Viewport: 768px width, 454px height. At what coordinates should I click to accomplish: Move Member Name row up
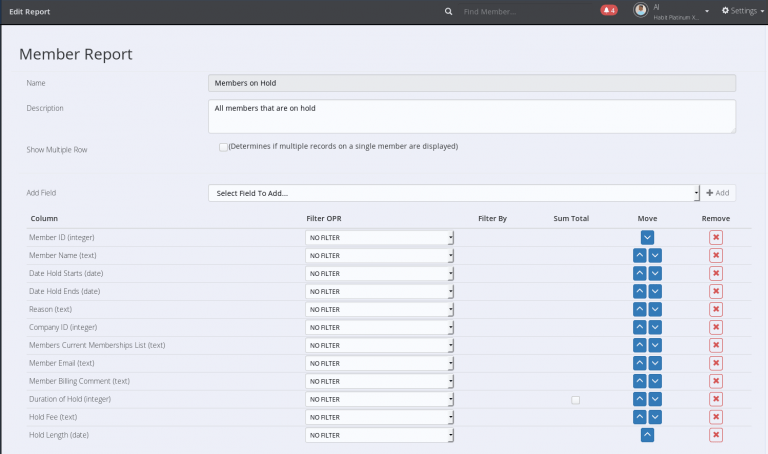point(640,255)
